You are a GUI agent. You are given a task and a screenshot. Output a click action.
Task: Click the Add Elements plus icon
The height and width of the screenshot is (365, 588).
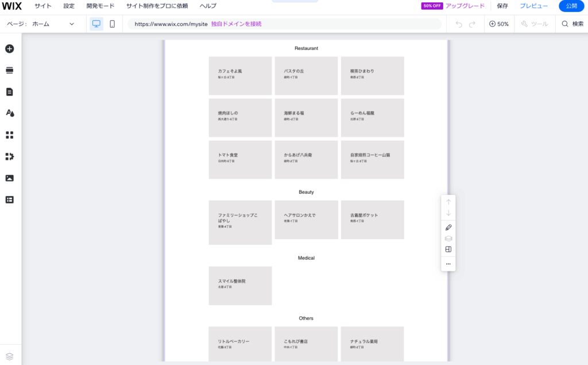tap(9, 49)
